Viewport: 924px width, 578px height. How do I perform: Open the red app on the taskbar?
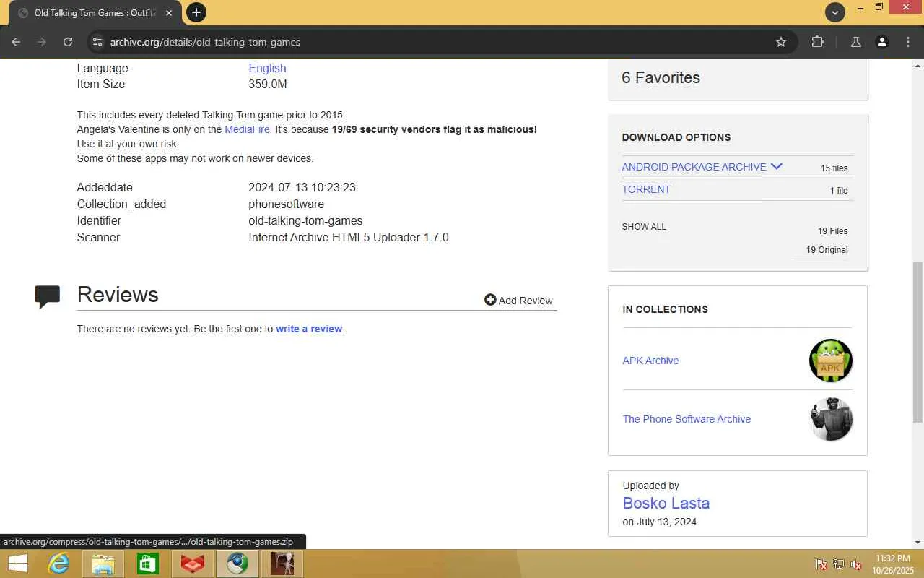click(x=193, y=564)
